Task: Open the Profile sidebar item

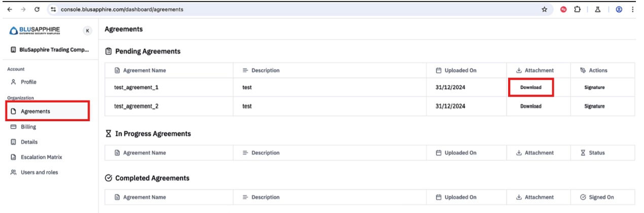Action: 28,82
